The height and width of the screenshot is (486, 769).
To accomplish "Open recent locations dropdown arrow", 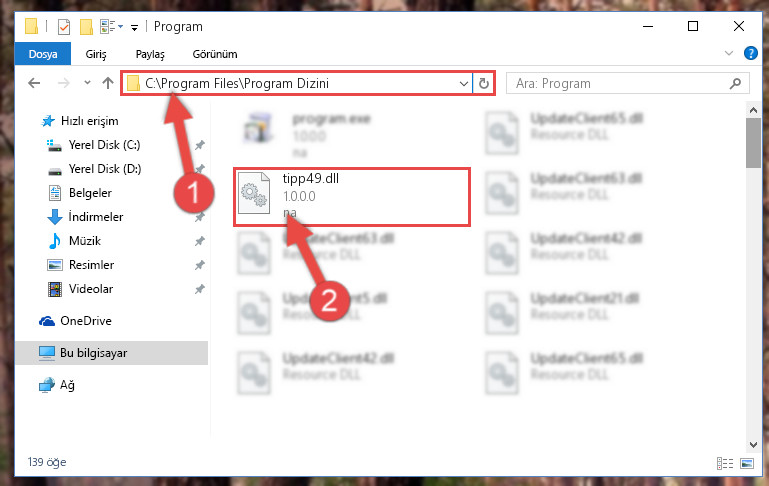I will tap(87, 83).
